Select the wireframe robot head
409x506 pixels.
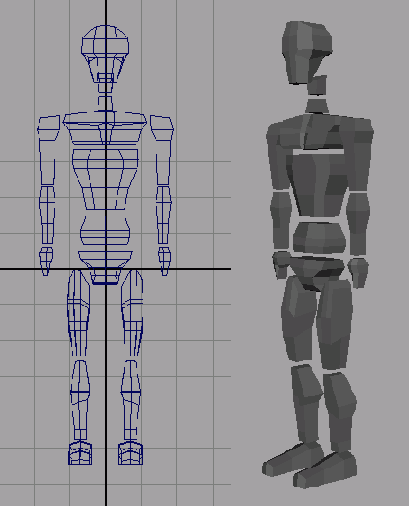[105, 54]
